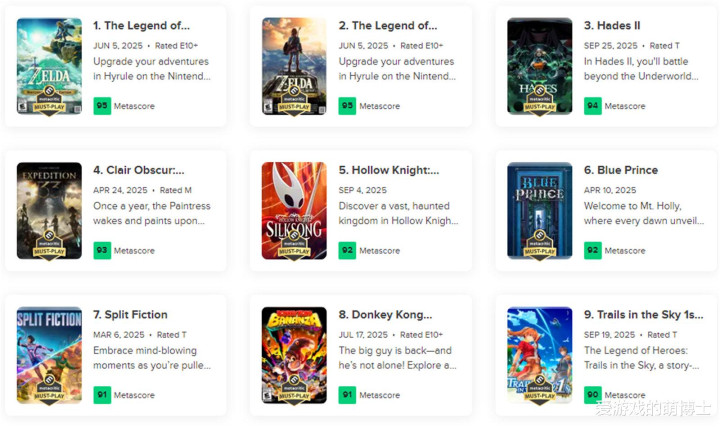Click the Must-Play badge on Hades II cover
This screenshot has height=427, width=720.
click(x=540, y=101)
